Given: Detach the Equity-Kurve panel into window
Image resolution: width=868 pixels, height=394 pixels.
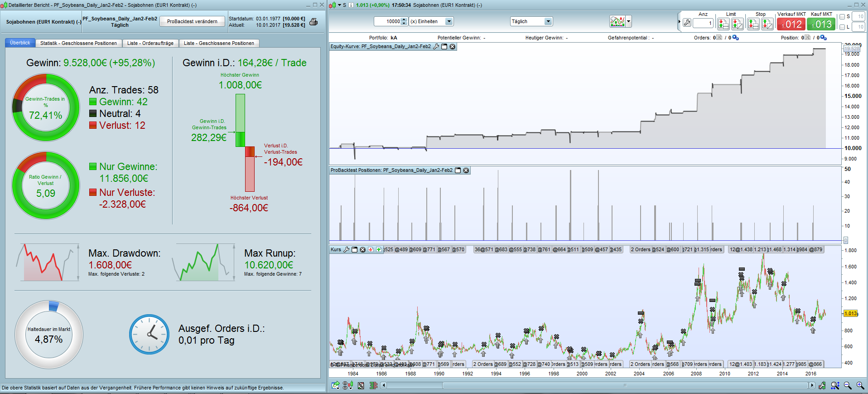Looking at the screenshot, I should [x=444, y=47].
